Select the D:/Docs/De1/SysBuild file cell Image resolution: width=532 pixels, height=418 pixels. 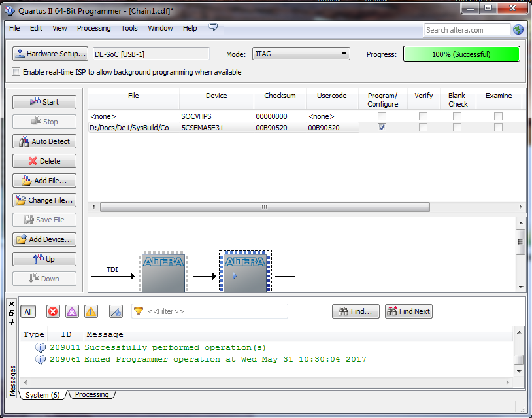pyautogui.click(x=133, y=128)
